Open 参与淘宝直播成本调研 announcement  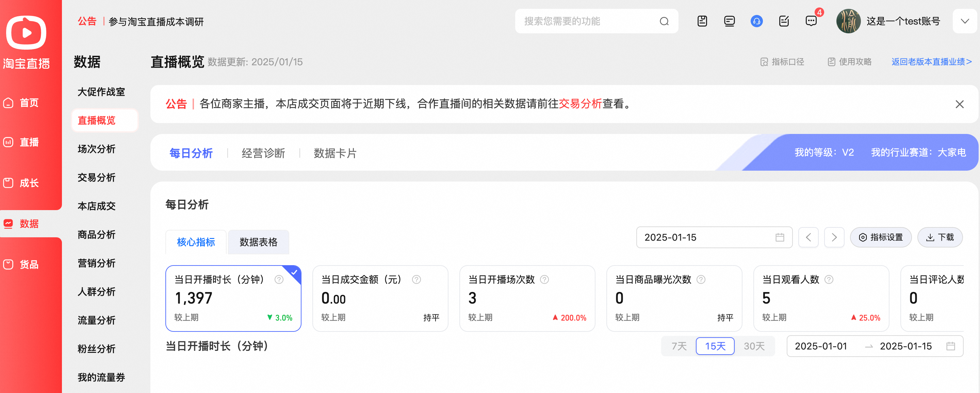(156, 22)
